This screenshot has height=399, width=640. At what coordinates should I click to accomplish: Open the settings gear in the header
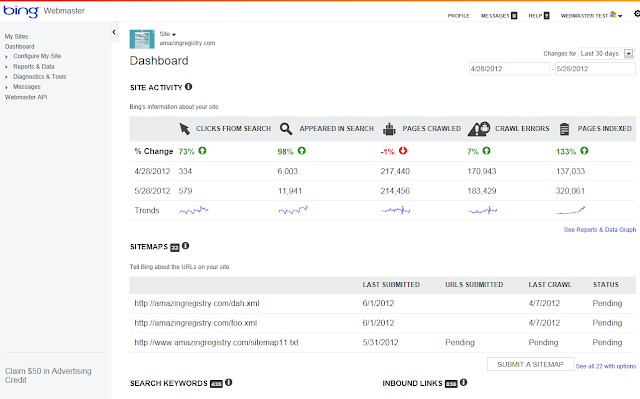click(637, 14)
